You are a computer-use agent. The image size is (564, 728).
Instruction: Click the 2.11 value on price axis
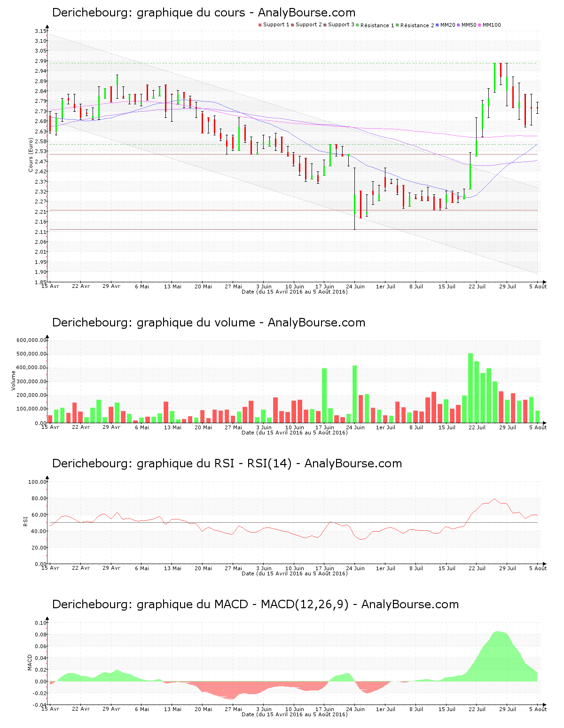point(40,232)
